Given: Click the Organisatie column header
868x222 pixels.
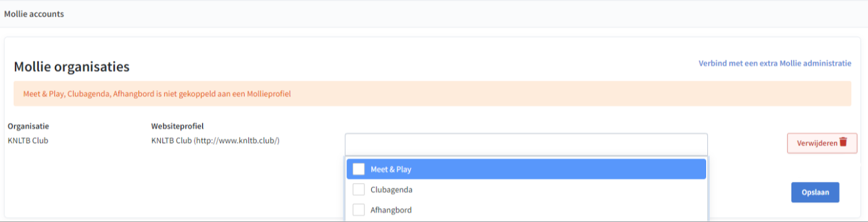Looking at the screenshot, I should (28, 126).
